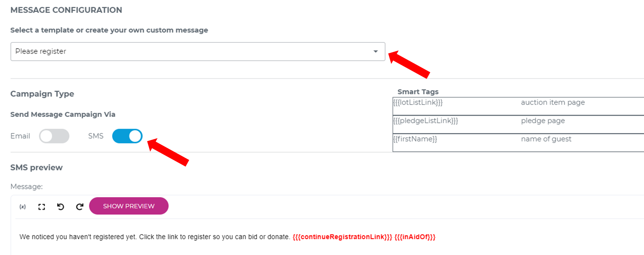The image size is (644, 255).
Task: Click the template dropdown caret arrow
Action: [x=376, y=52]
